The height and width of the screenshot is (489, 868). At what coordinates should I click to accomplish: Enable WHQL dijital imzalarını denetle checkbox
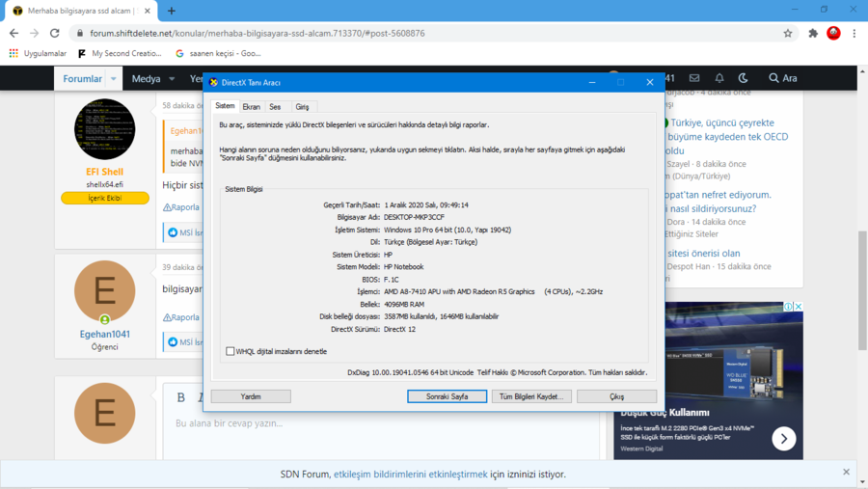click(231, 351)
